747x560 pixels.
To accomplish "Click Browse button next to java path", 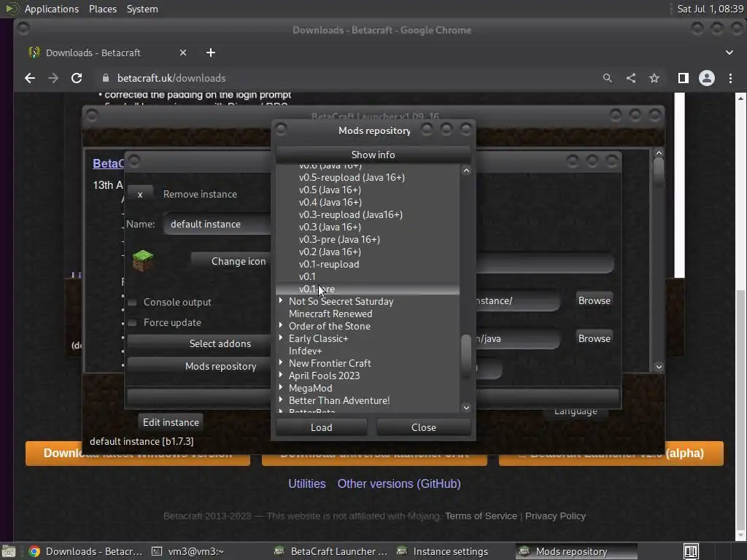I will [594, 338].
